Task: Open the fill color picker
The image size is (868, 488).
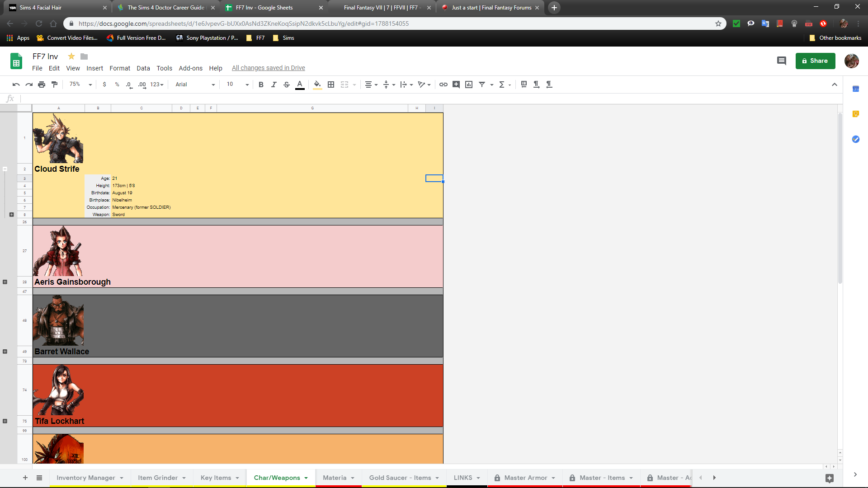Action: coord(317,84)
